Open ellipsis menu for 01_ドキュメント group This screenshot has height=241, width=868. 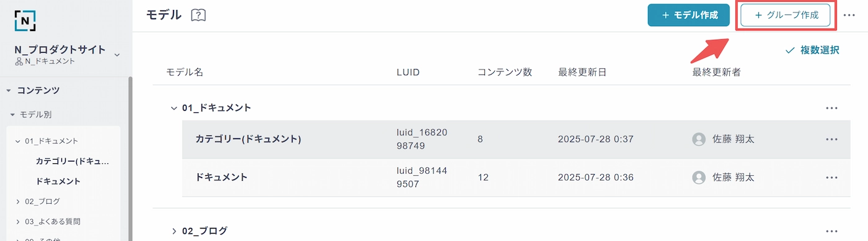(832, 108)
